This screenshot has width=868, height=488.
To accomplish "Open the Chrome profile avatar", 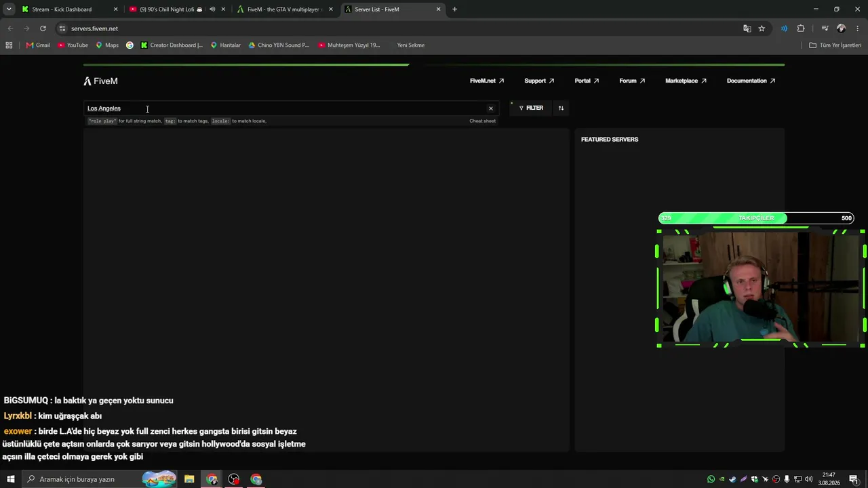I will [x=841, y=28].
